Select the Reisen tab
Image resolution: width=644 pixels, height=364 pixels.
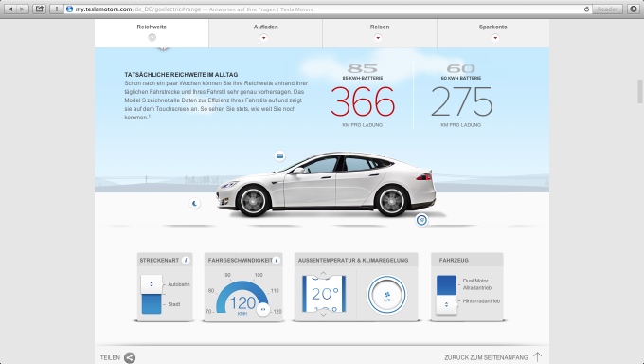pyautogui.click(x=380, y=33)
